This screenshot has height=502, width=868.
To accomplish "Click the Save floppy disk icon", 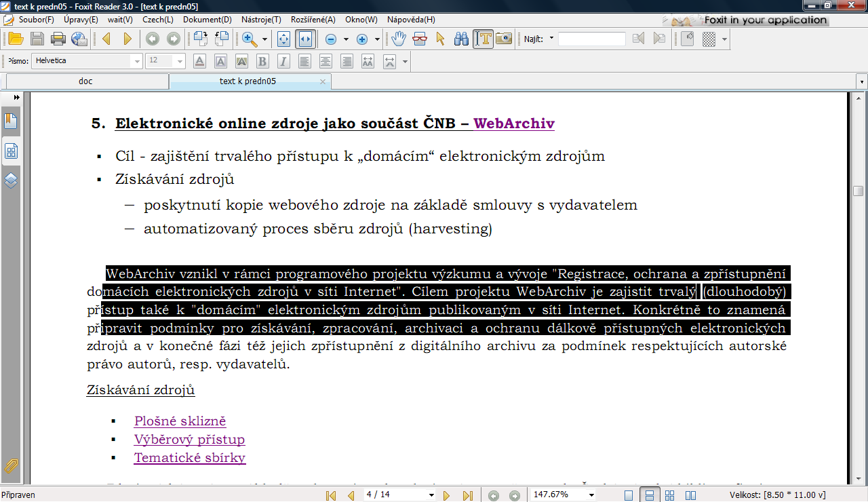I will [37, 39].
